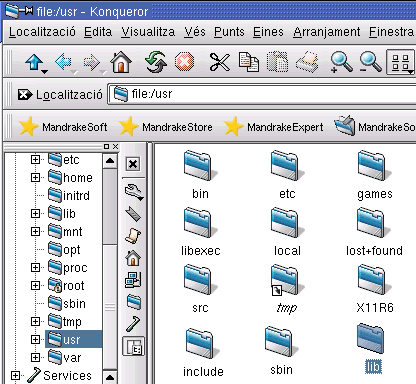
Task: Expand the lib tree node
Action: 35,213
